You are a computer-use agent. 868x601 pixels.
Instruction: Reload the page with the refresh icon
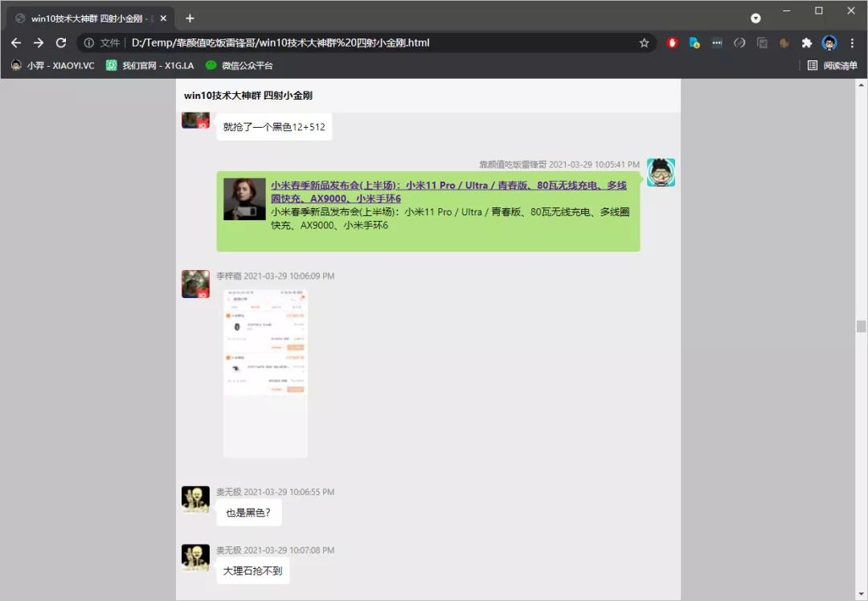pyautogui.click(x=61, y=43)
